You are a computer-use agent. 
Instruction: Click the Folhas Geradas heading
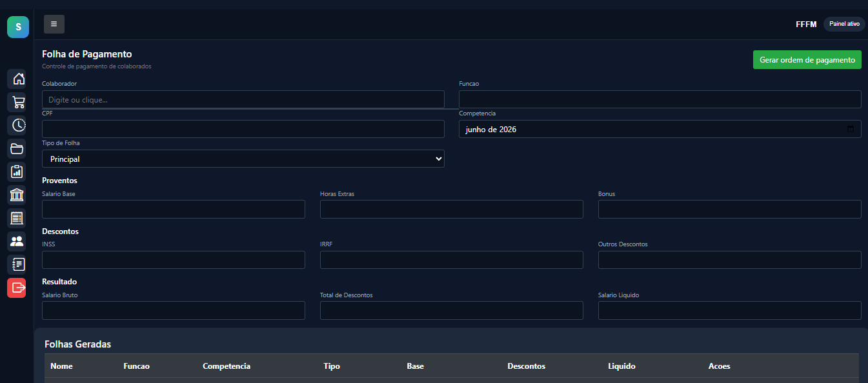click(77, 344)
